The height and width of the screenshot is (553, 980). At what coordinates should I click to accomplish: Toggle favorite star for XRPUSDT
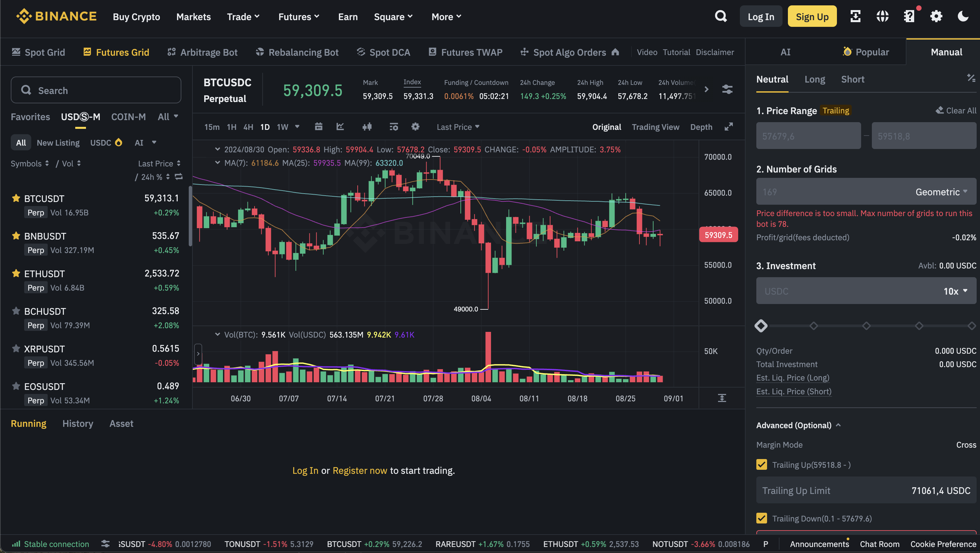[x=16, y=349]
